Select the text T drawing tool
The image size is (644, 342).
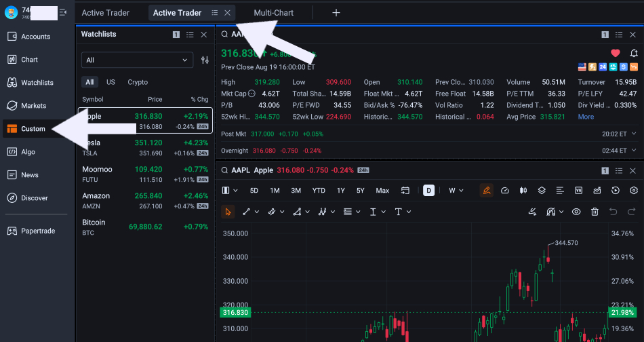coord(398,212)
